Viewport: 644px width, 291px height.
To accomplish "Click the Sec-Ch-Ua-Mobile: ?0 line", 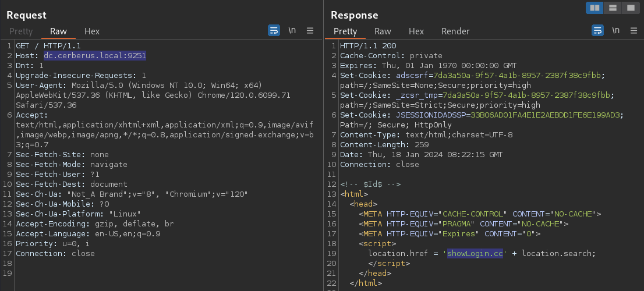I will coord(62,204).
